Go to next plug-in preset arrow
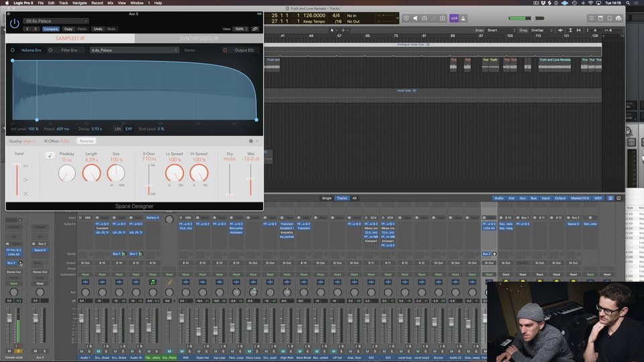 (x=36, y=29)
